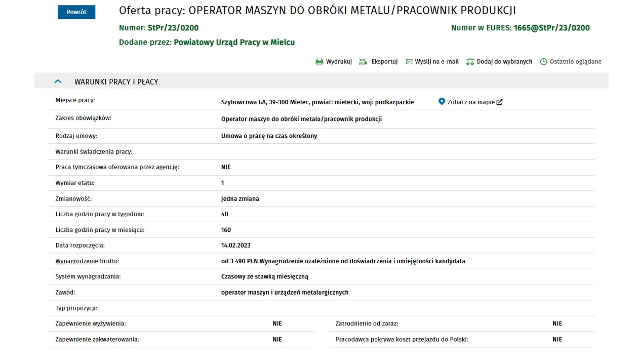638x364 pixels.
Task: Open Wyślij na e-mail
Action: point(436,62)
